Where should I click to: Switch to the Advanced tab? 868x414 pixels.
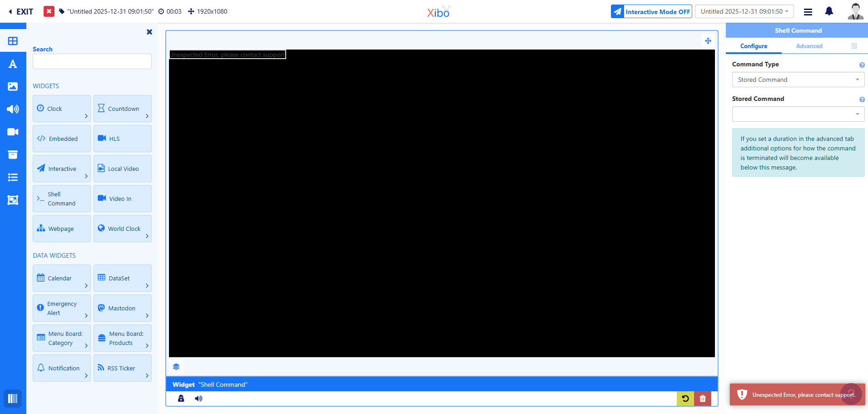[x=809, y=46]
